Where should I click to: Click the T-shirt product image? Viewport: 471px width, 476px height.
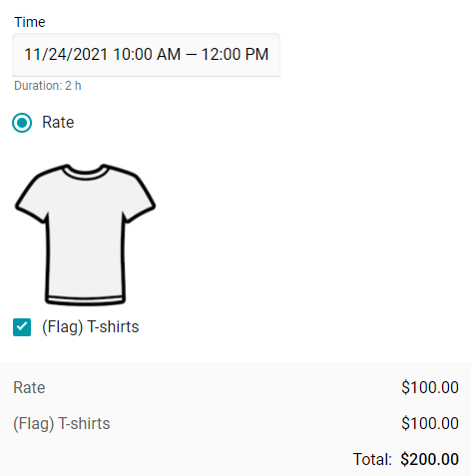tap(85, 235)
